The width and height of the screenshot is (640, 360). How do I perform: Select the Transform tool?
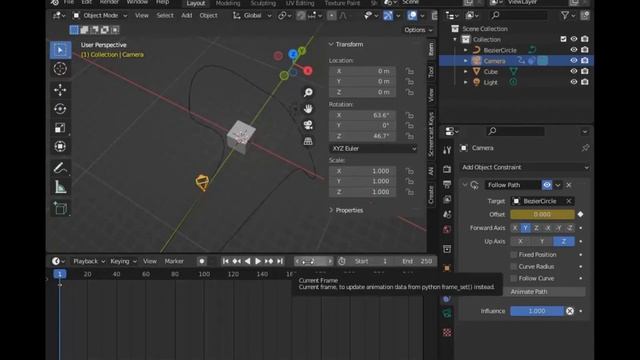click(x=60, y=147)
